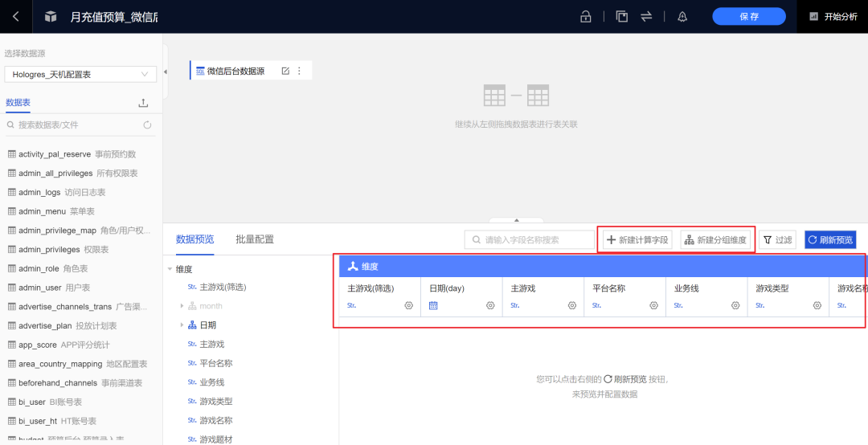This screenshot has width=868, height=445.
Task: Switch to the 批量配置 tab
Action: click(255, 239)
